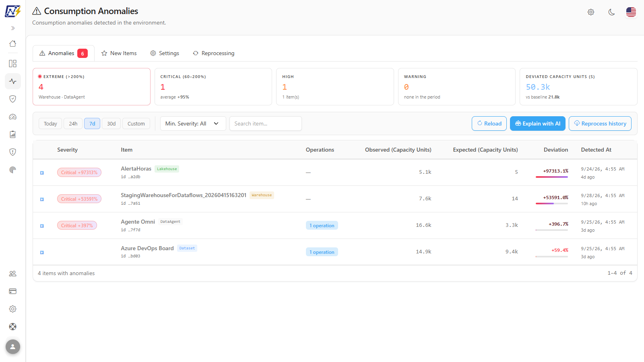This screenshot has width=644, height=362.
Task: Click the gear icon in top header
Action: [591, 12]
